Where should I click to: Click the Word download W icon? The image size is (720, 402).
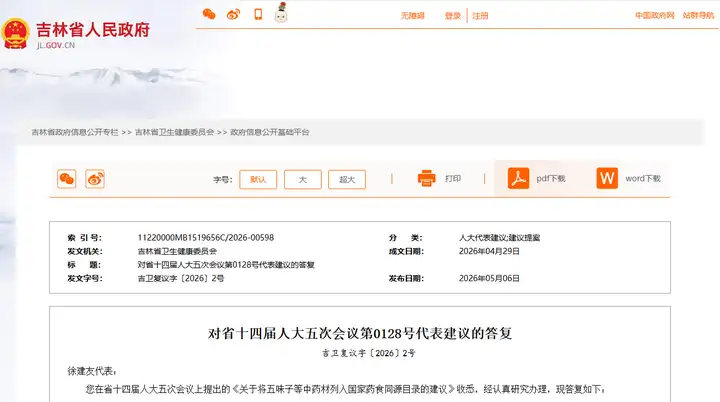(x=607, y=178)
